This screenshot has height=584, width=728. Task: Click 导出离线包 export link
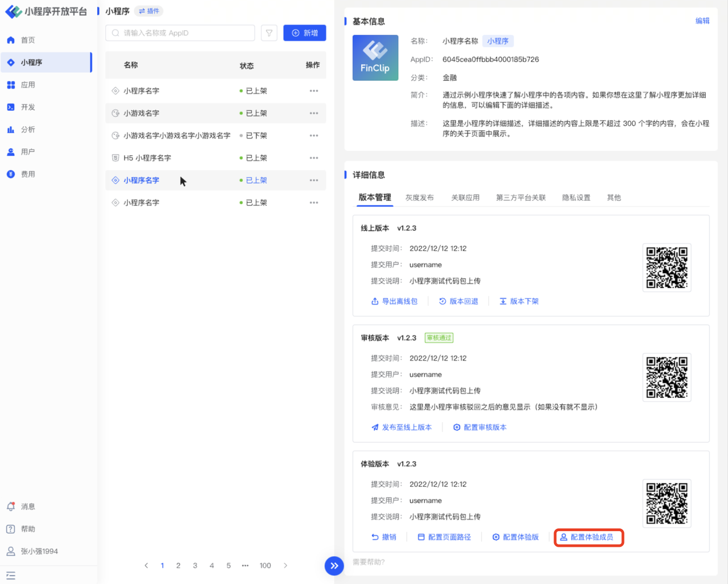click(x=394, y=301)
